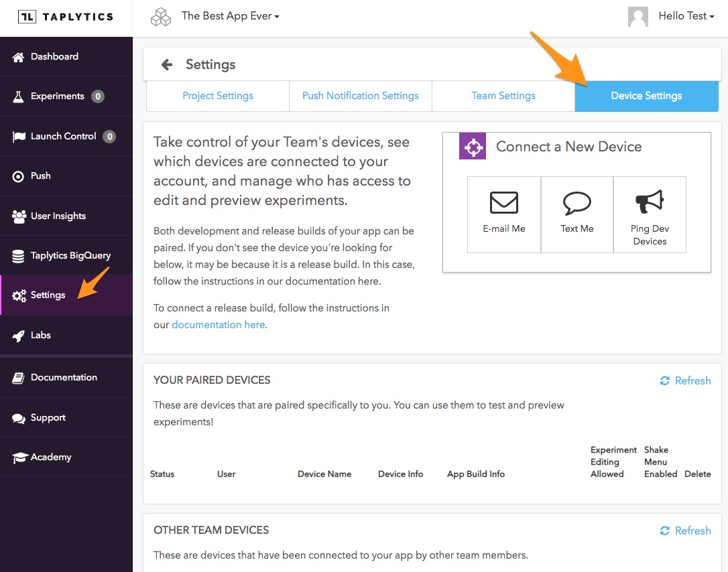Click the Labs rocket icon

[x=18, y=336]
